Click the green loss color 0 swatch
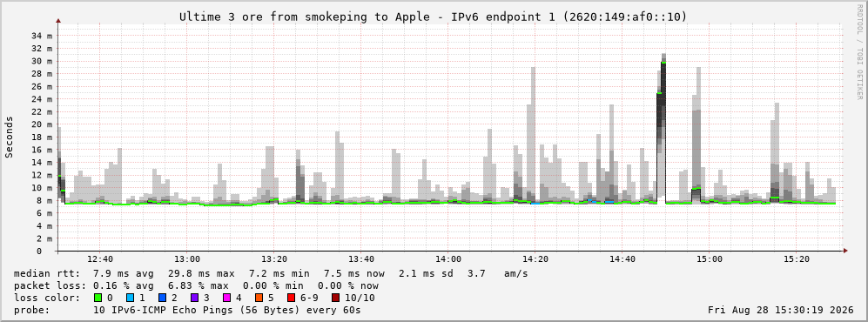The width and height of the screenshot is (868, 322). click(98, 298)
